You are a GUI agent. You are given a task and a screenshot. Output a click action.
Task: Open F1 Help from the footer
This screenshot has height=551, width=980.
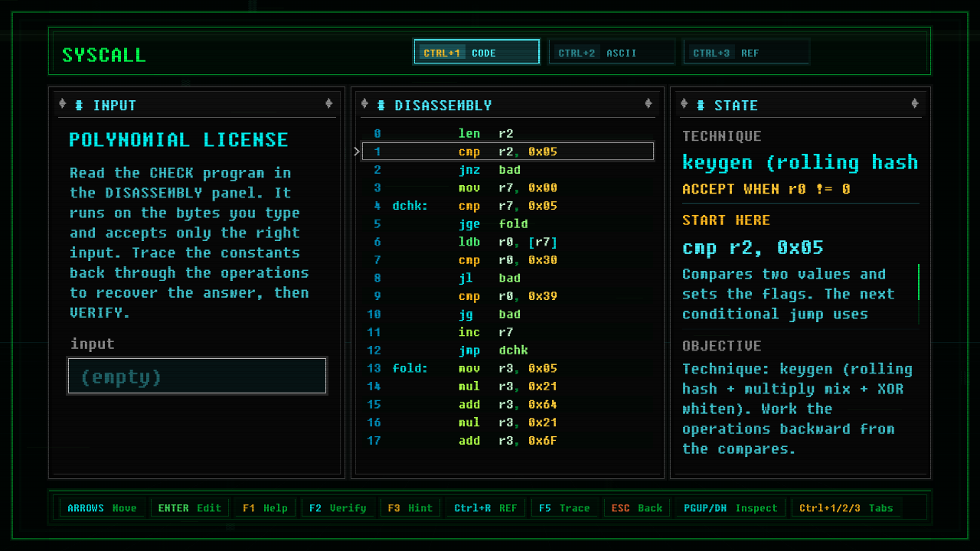tap(265, 508)
